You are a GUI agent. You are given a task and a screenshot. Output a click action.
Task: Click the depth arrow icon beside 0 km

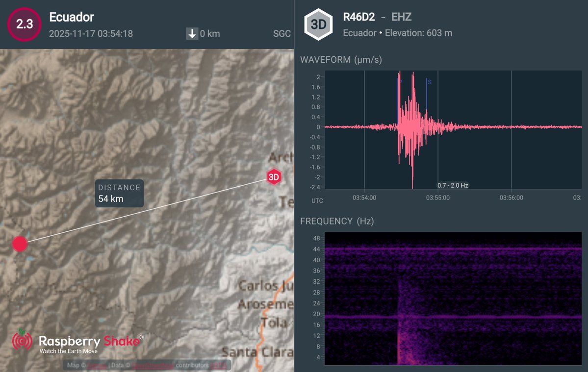click(191, 34)
